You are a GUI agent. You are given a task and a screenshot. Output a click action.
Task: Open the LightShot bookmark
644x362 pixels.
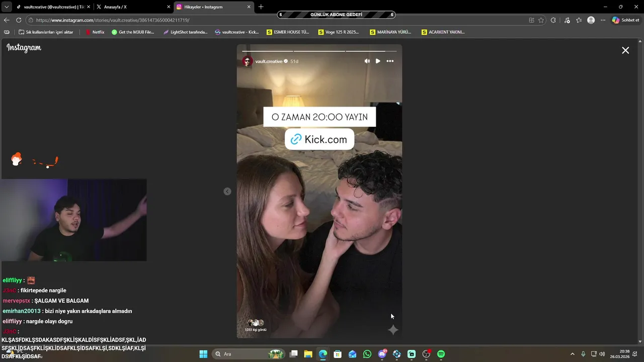coord(186,32)
